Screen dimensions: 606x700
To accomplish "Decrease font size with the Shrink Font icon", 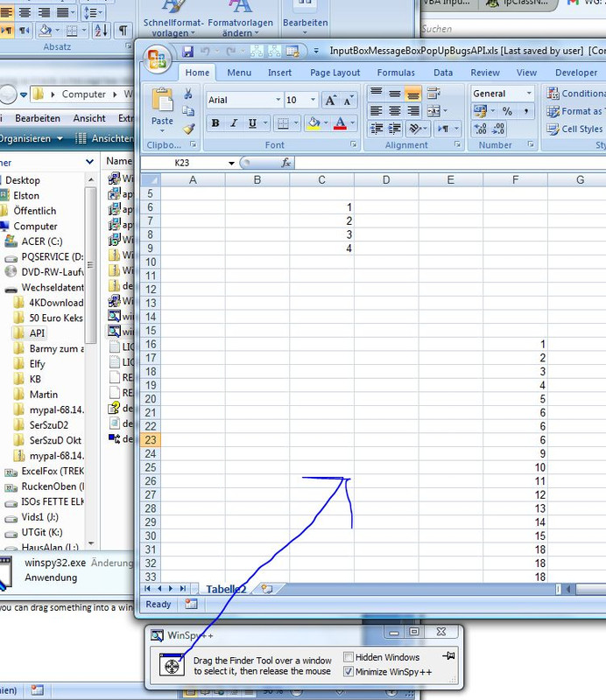I will point(349,100).
